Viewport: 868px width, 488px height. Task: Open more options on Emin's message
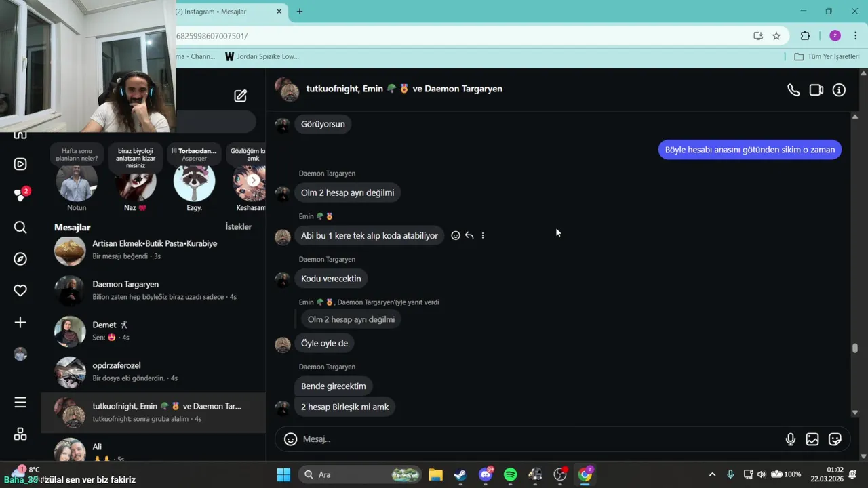click(x=483, y=235)
